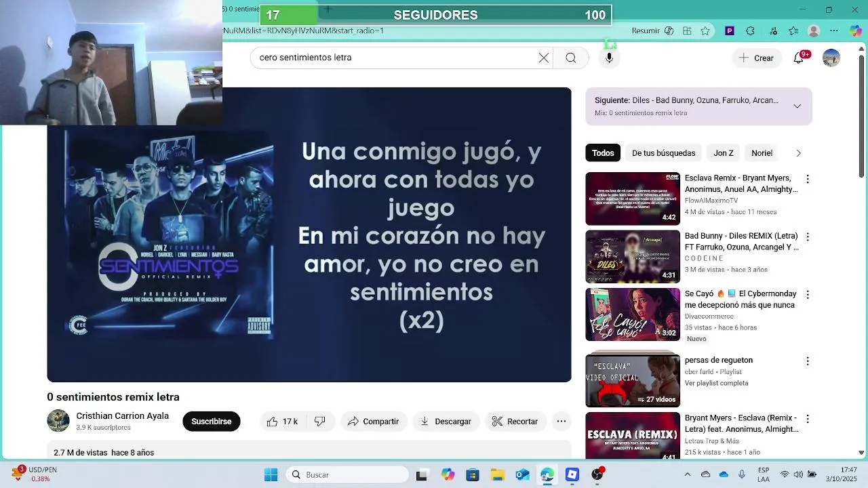Open more actions menu below video
The image size is (868, 488).
[561, 422]
